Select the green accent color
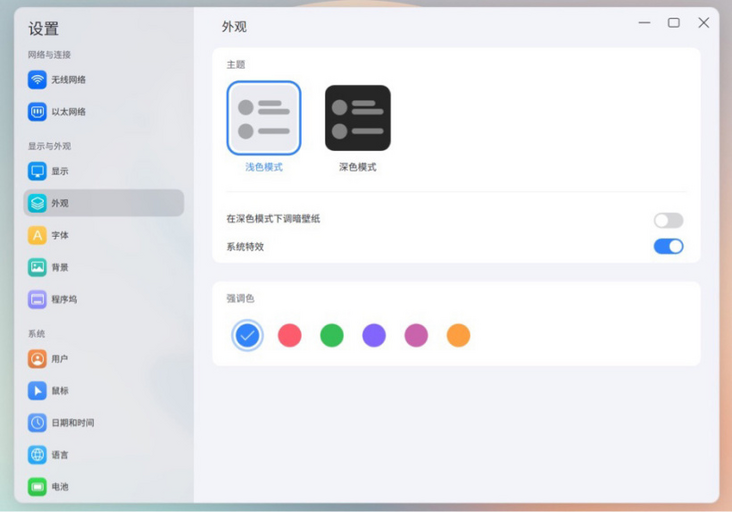This screenshot has height=512, width=732. pos(332,335)
